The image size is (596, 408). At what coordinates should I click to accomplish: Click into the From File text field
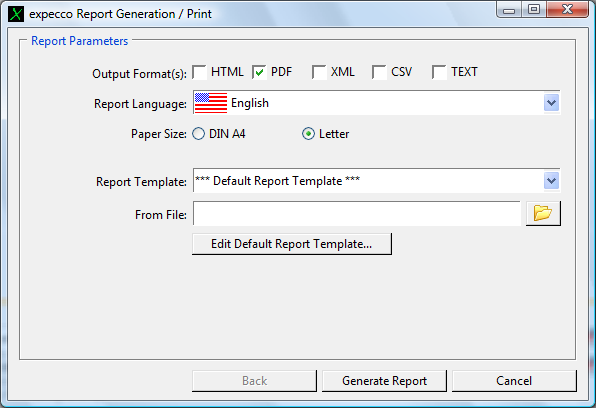[357, 214]
